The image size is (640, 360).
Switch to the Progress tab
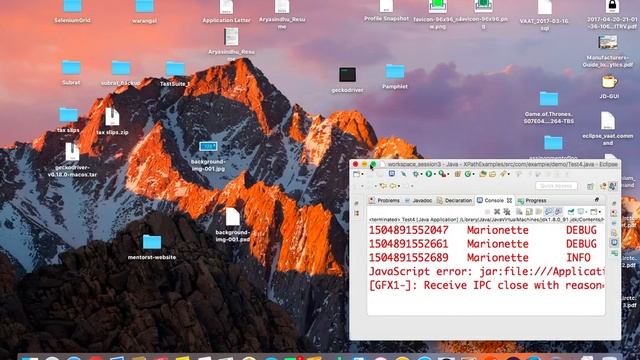pyautogui.click(x=532, y=200)
